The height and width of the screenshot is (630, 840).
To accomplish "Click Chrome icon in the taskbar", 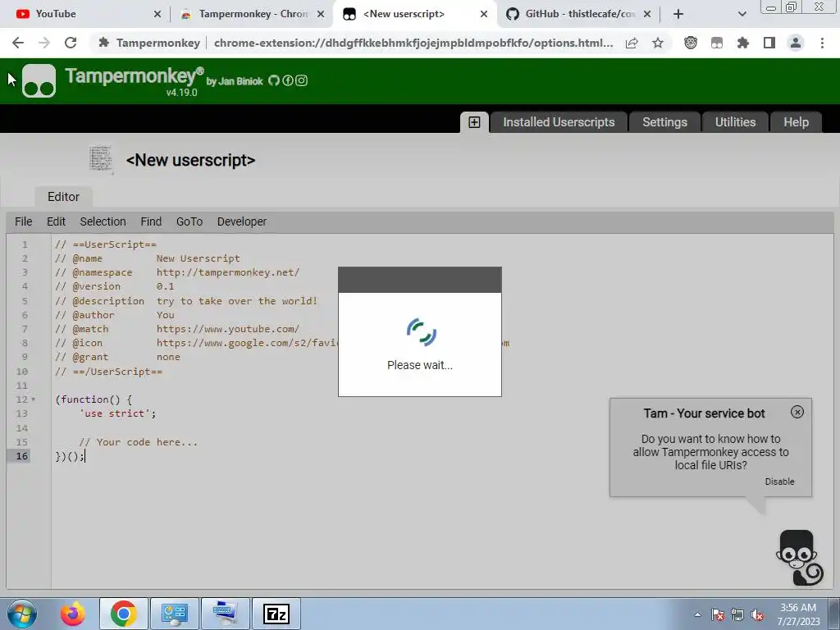I will coord(124,614).
